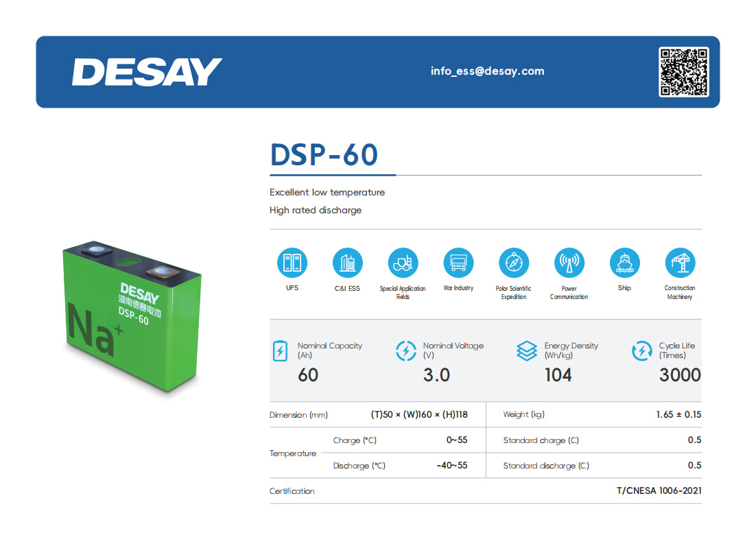Click the QR code in header
Viewport: 756px width, 535px height.
(683, 72)
